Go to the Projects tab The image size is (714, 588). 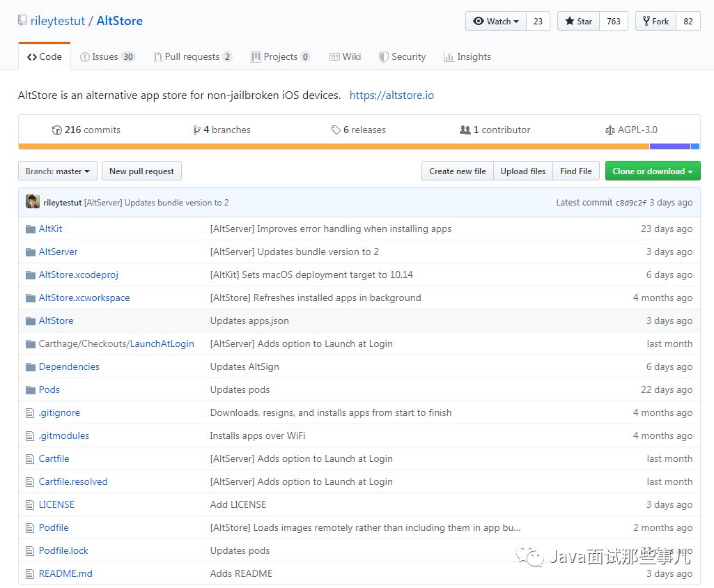[281, 56]
